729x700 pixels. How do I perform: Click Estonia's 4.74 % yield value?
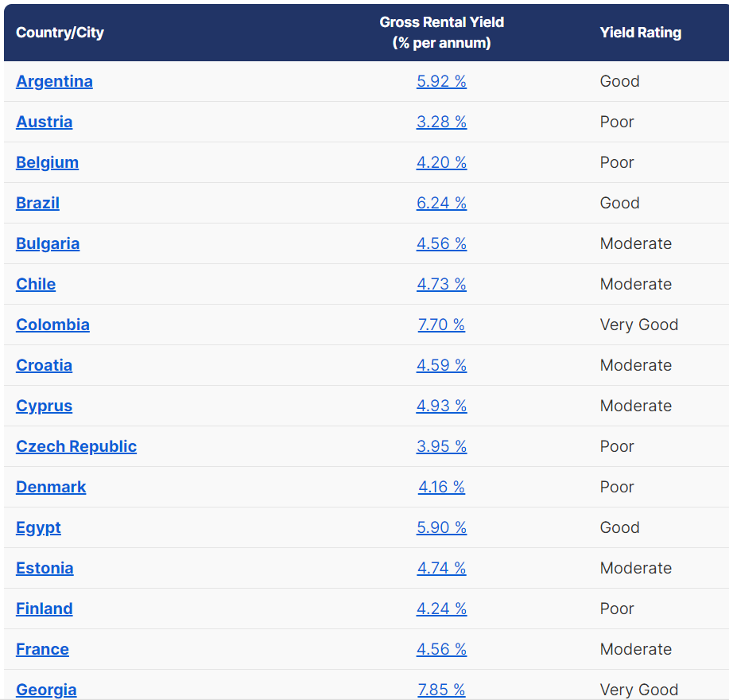pos(441,568)
